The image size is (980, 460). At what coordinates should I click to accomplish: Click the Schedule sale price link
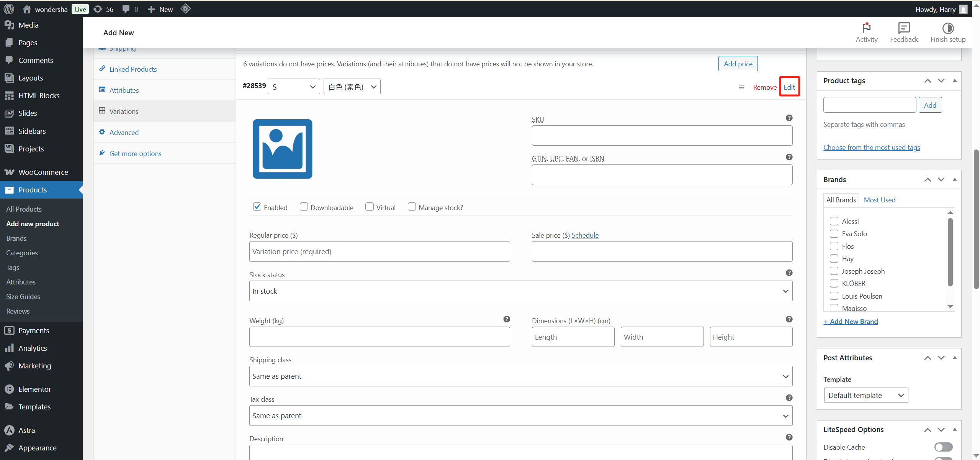tap(585, 235)
